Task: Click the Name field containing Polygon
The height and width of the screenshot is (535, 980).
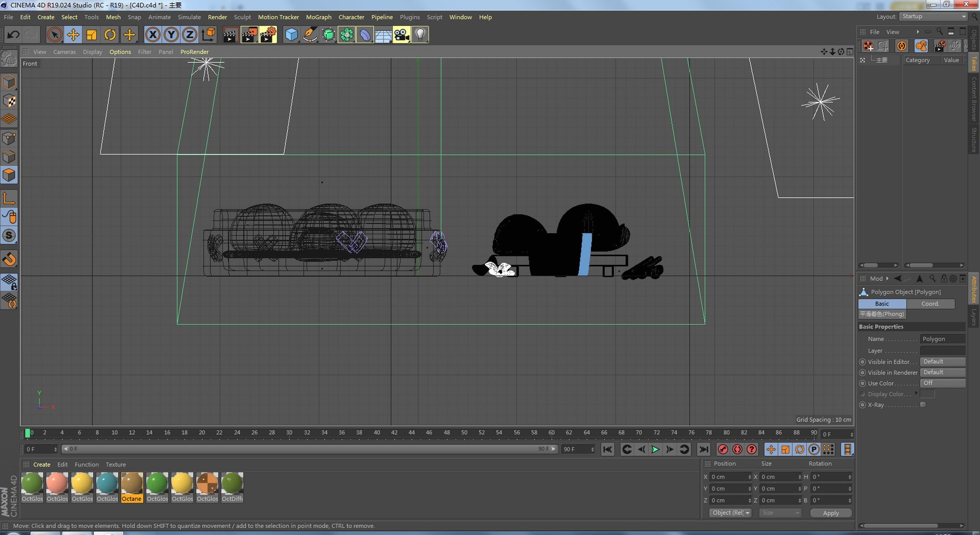Action: pyautogui.click(x=942, y=339)
